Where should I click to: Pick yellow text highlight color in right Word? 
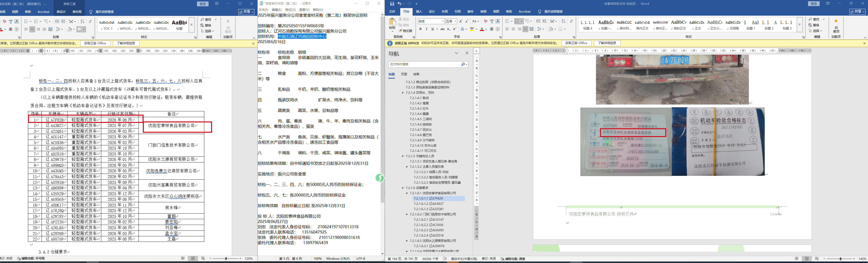tap(472, 29)
